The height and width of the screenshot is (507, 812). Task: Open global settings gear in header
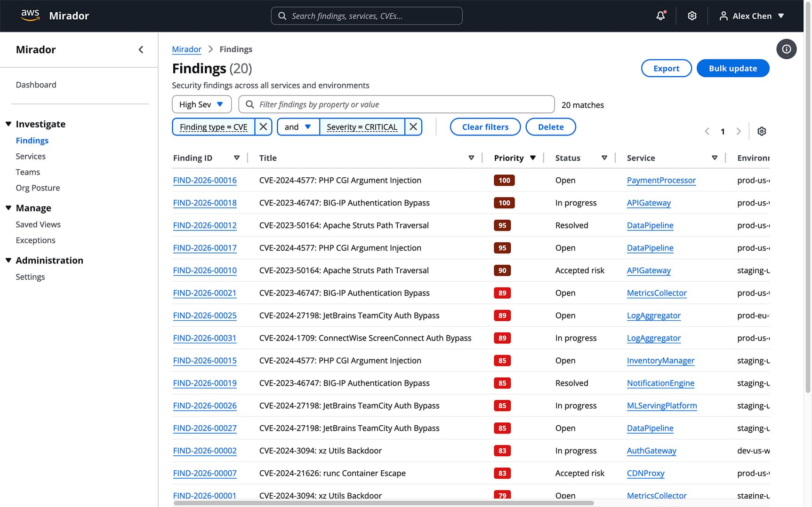coord(691,16)
